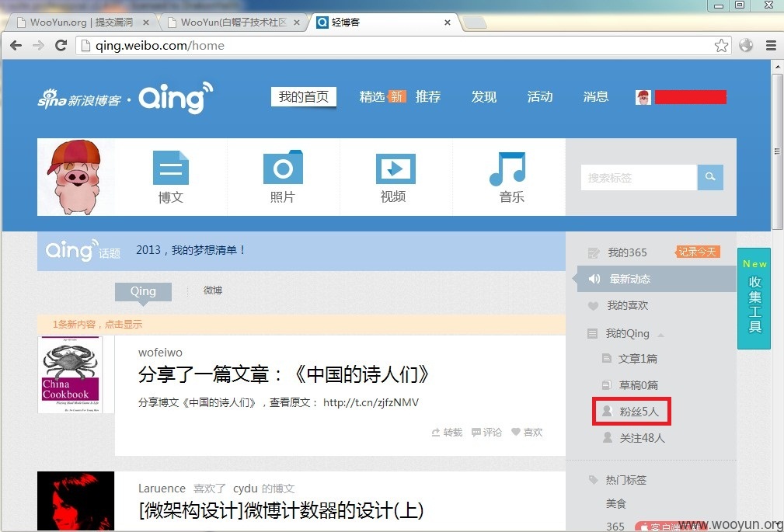Open wofeiwo user profile link
Viewport: 784px width, 532px height.
coord(160,353)
